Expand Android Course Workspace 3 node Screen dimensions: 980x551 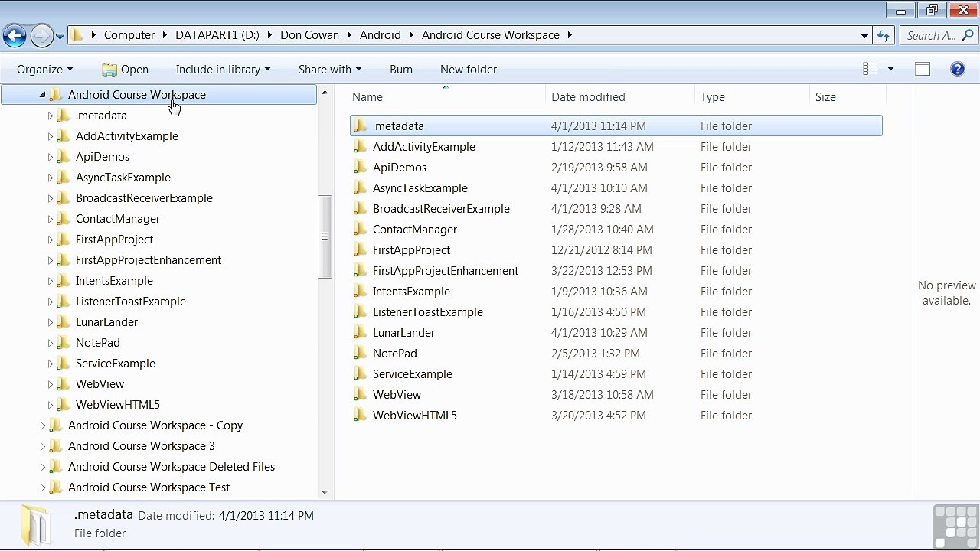(43, 446)
